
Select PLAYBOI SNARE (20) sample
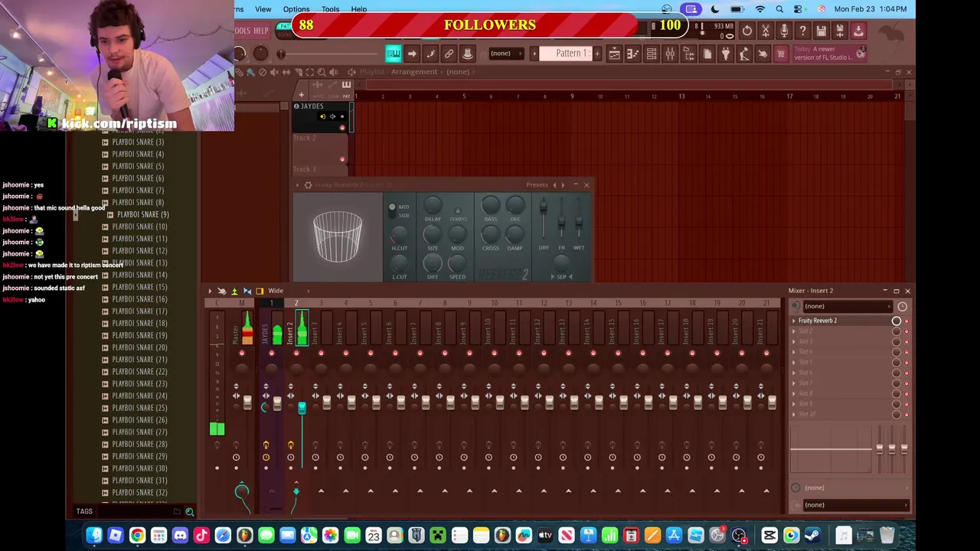coord(139,347)
